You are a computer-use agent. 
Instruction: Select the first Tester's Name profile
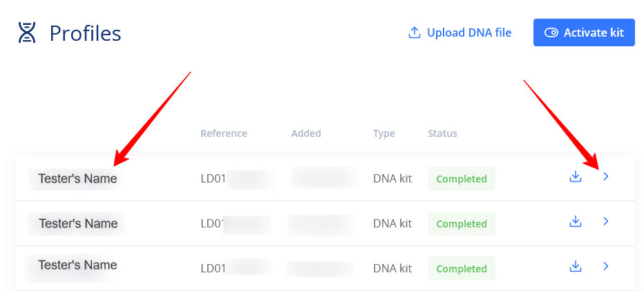(x=77, y=179)
